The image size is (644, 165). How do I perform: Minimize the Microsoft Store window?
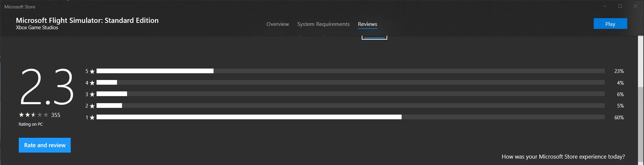point(605,6)
